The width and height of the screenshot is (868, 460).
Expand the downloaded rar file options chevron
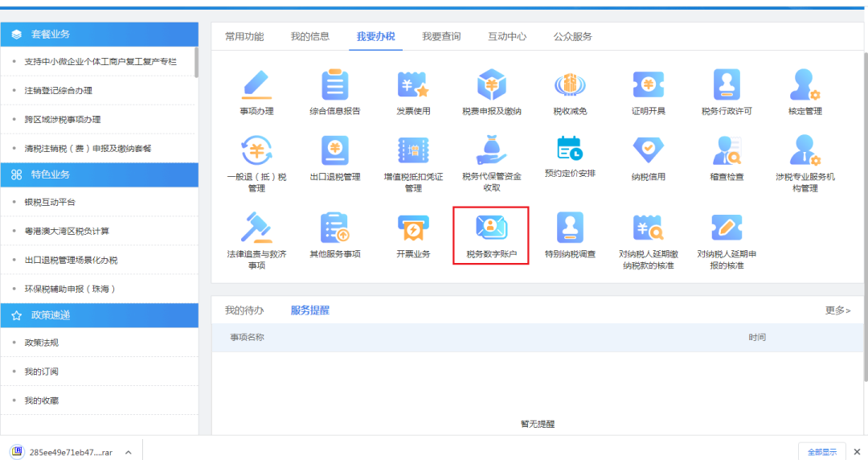tap(129, 452)
